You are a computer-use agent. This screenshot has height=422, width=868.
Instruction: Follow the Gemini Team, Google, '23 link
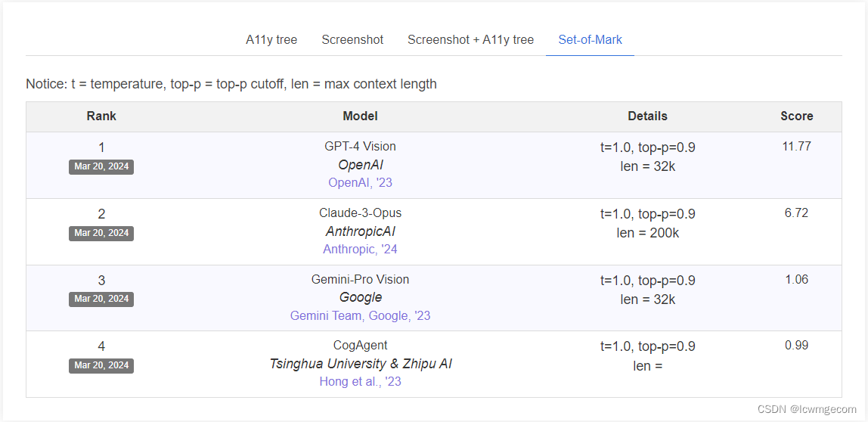coord(361,315)
